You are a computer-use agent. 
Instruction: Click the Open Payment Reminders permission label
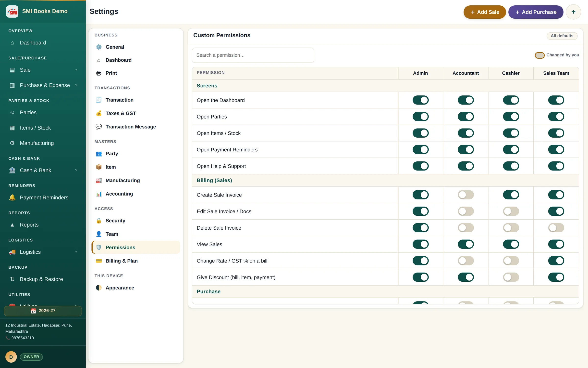coord(227,150)
